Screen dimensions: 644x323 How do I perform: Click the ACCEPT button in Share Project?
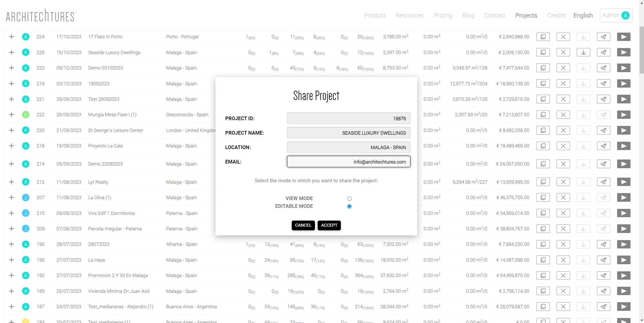pyautogui.click(x=329, y=225)
